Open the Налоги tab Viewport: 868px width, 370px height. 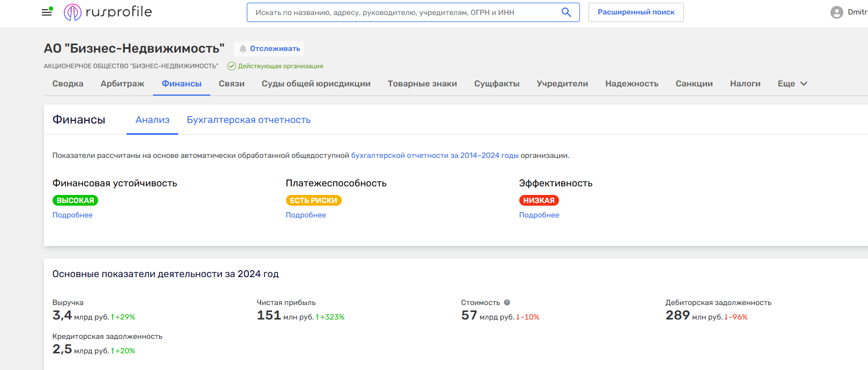[x=745, y=84]
